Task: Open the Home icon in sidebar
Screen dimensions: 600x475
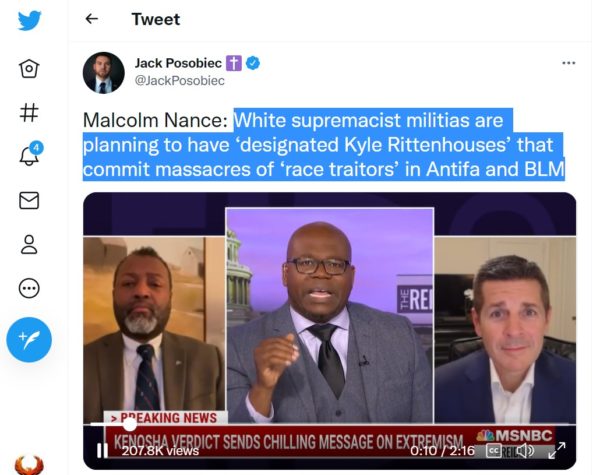Action: point(29,69)
